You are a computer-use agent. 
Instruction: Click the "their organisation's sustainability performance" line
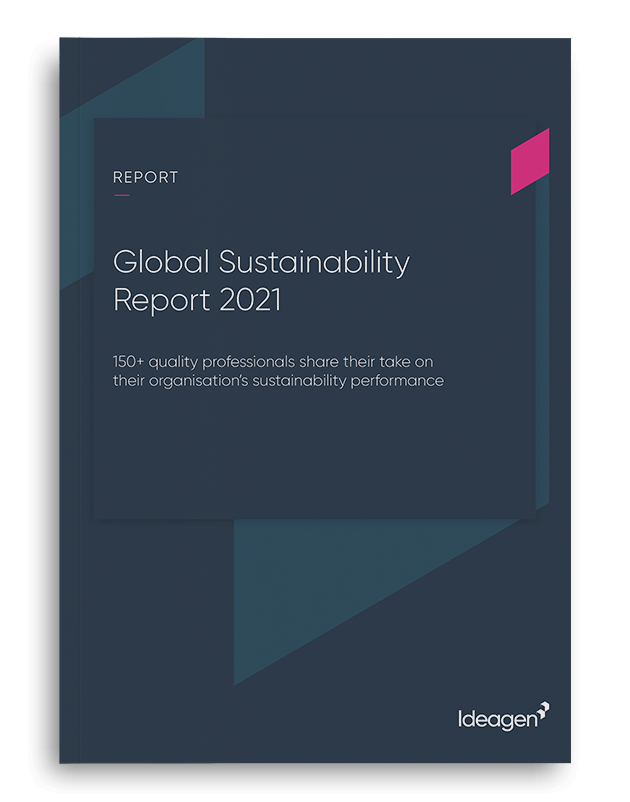278,381
